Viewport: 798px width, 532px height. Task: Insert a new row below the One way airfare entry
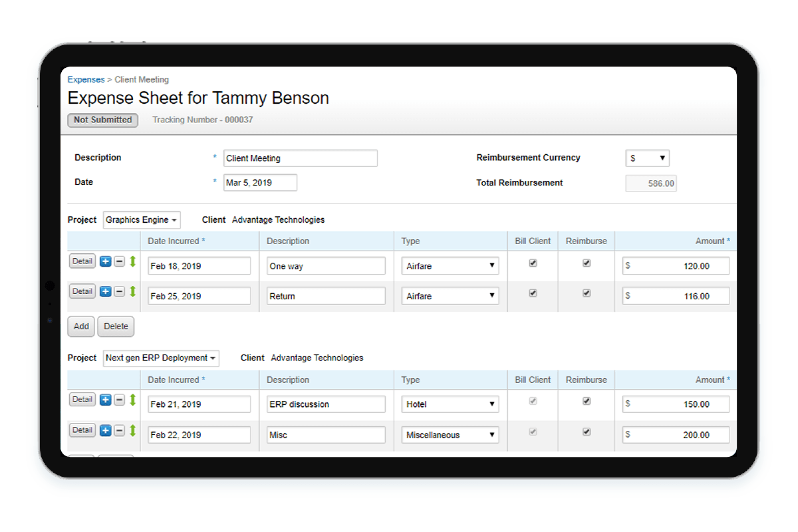coord(105,261)
